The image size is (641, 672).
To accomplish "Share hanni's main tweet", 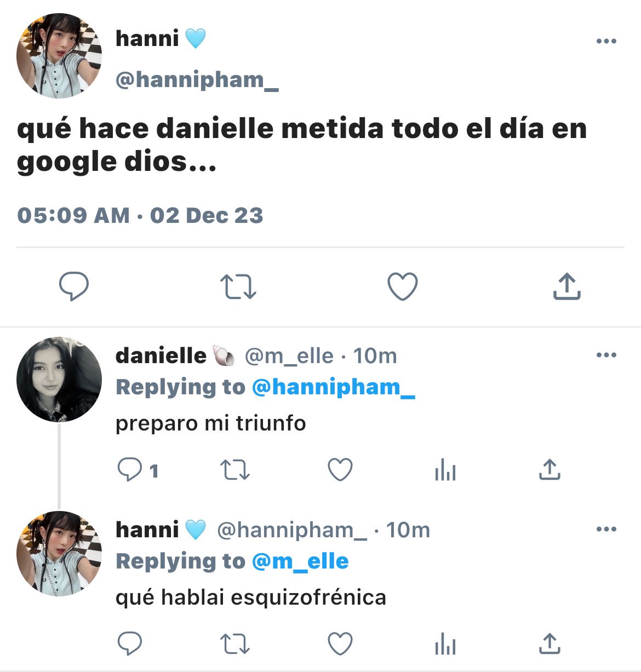I will [566, 286].
